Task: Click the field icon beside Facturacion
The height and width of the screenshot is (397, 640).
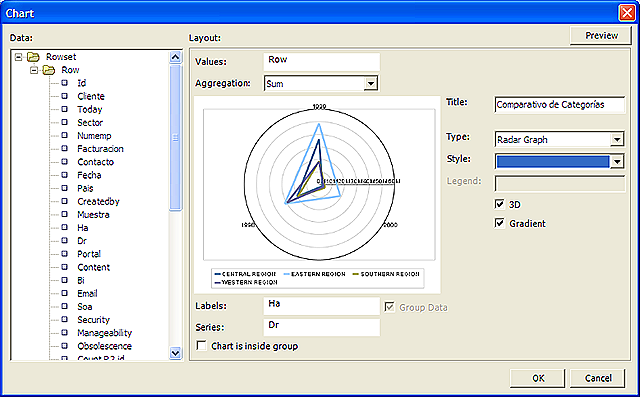Action: (64, 149)
